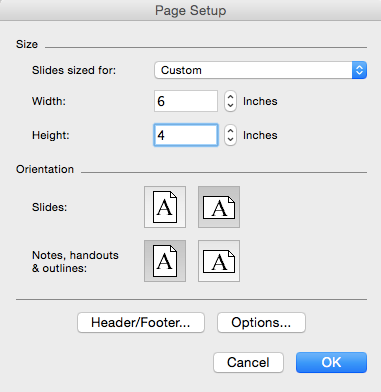Increase Height with stepper up arrow
381x392 pixels.
pyautogui.click(x=230, y=131)
